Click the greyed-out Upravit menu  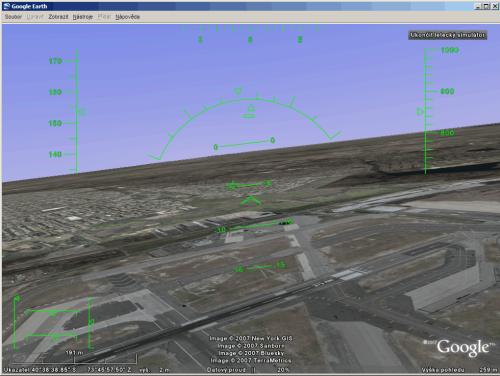35,17
